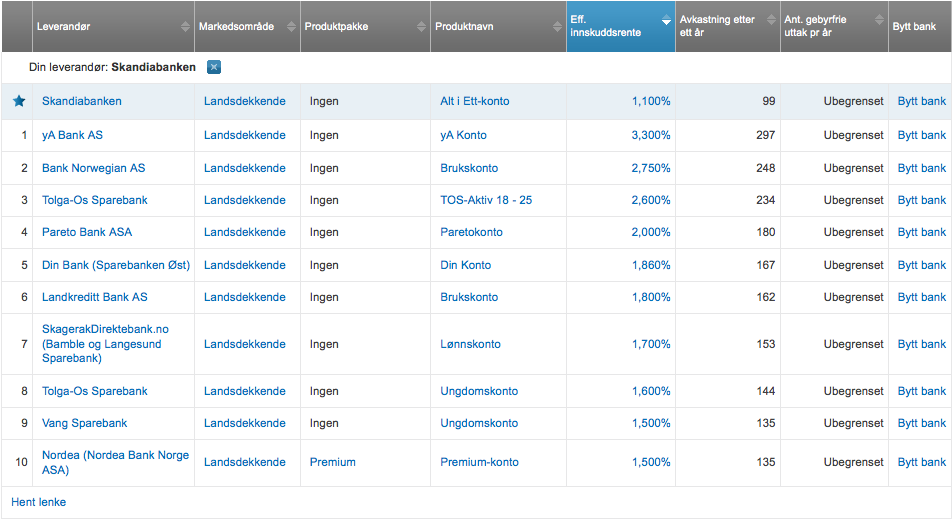Click the 1,100% Skandiabanken interest rate

pyautogui.click(x=651, y=101)
